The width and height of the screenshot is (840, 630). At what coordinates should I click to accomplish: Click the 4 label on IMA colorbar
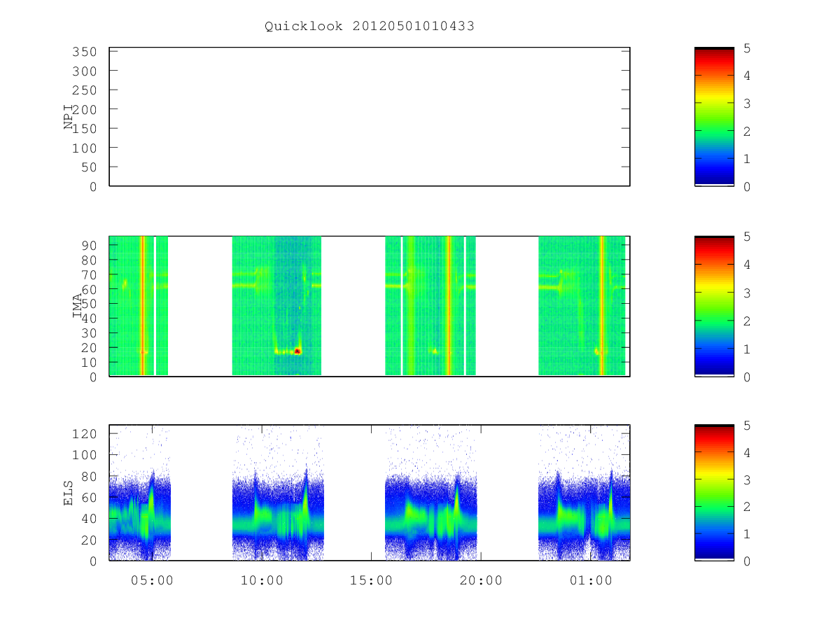(x=748, y=265)
